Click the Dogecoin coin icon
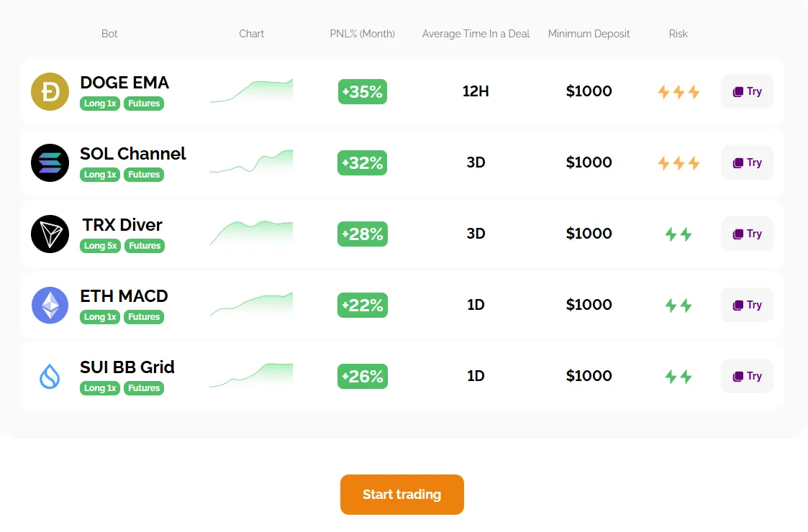Image resolution: width=808 pixels, height=532 pixels. [x=50, y=92]
